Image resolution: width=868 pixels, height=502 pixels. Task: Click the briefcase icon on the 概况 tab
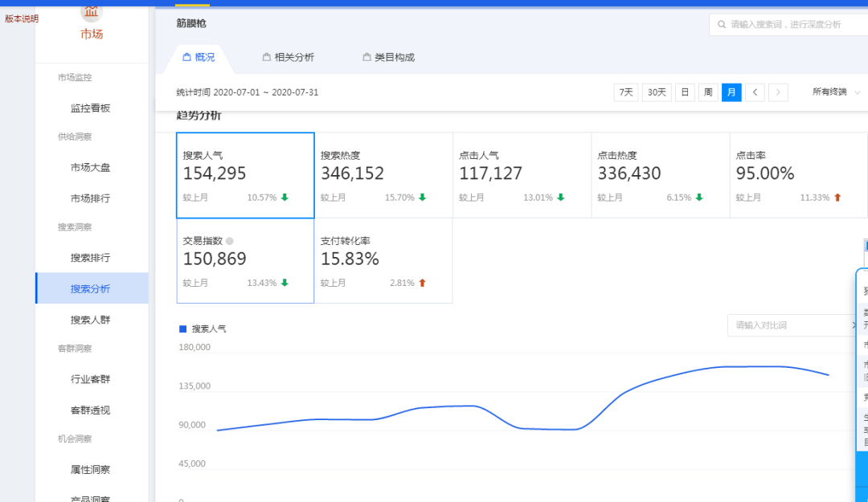[x=186, y=57]
